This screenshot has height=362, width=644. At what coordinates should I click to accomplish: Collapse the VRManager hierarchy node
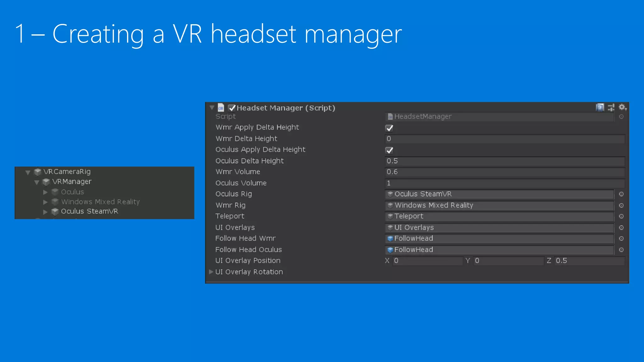36,182
